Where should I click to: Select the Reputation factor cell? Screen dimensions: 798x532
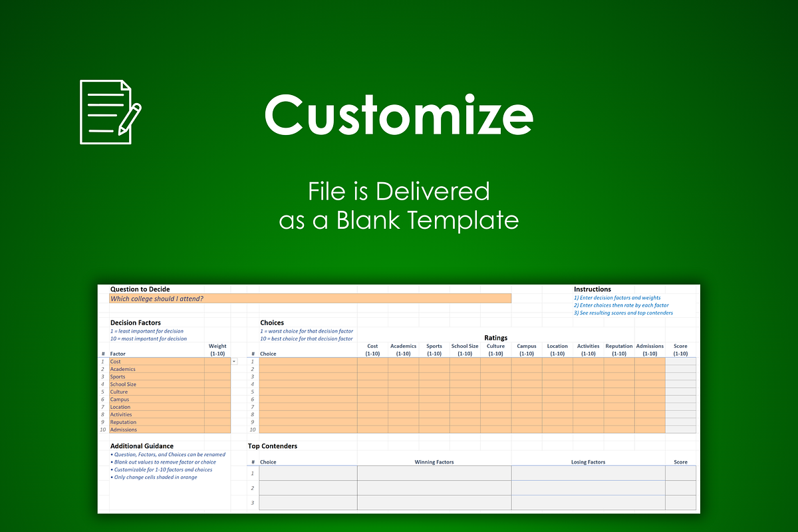pos(157,422)
